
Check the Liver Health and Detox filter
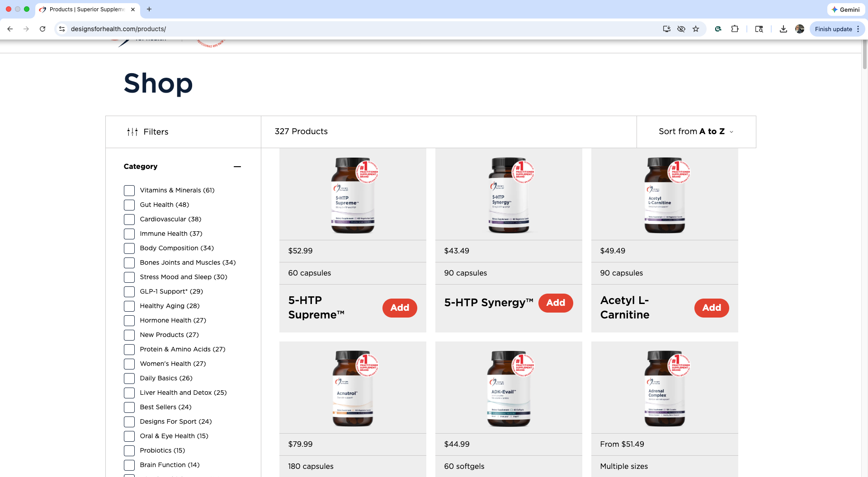point(129,393)
